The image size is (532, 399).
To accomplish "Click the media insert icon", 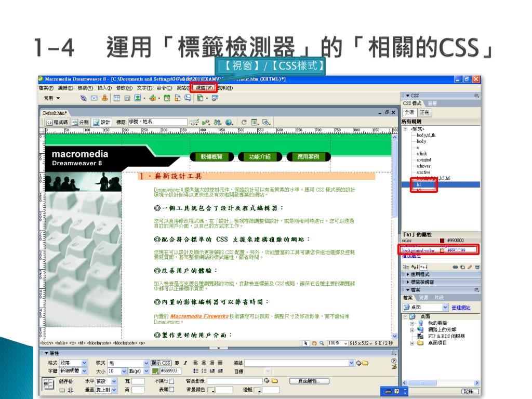I will tap(153, 98).
